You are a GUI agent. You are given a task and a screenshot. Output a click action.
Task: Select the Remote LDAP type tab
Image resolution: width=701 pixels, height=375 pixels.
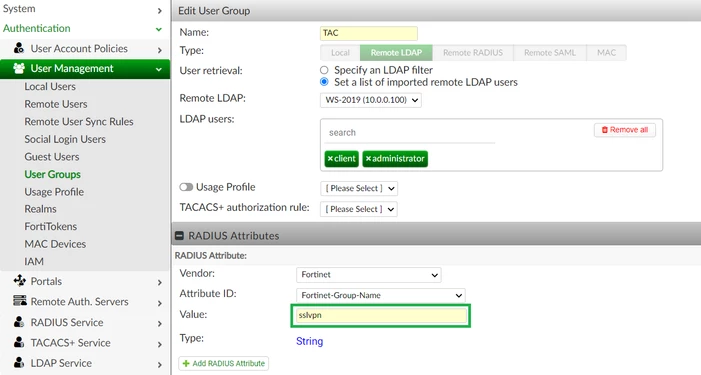396,53
